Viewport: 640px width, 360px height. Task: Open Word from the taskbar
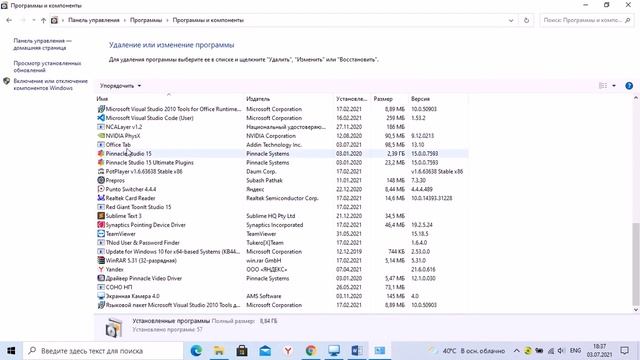tap(357, 351)
